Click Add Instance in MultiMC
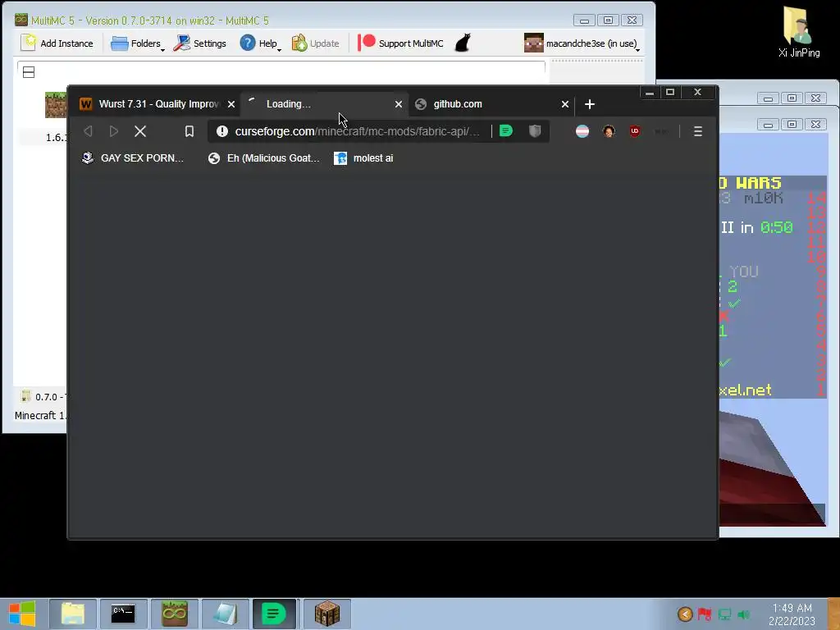This screenshot has width=840, height=630. point(57,43)
